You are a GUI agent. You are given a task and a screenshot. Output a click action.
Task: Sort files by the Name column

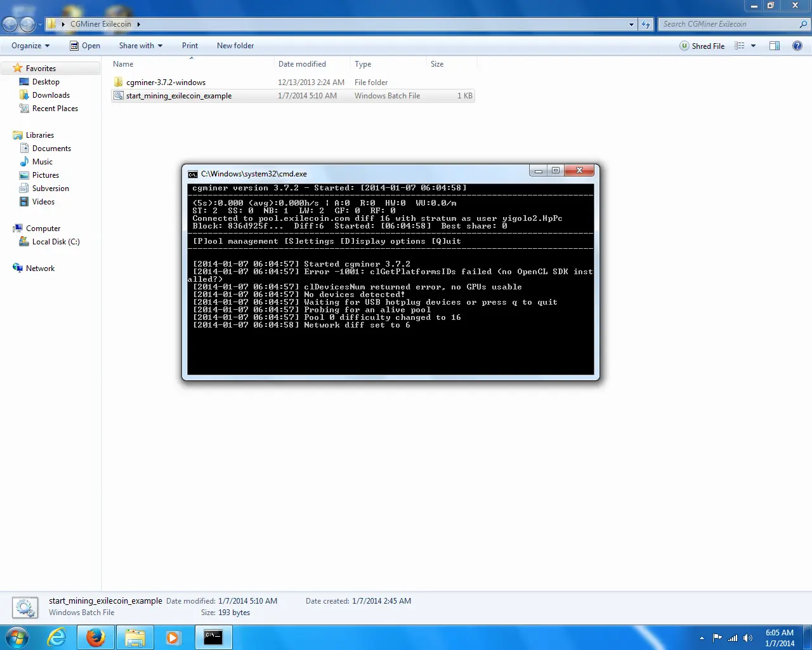[192, 64]
